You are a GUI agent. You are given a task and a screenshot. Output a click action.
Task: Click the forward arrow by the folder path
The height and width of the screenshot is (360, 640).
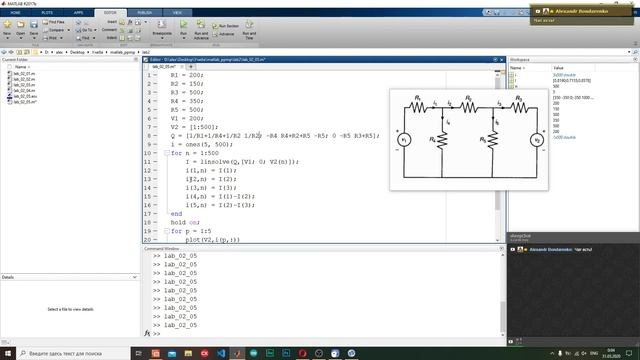click(x=11, y=52)
